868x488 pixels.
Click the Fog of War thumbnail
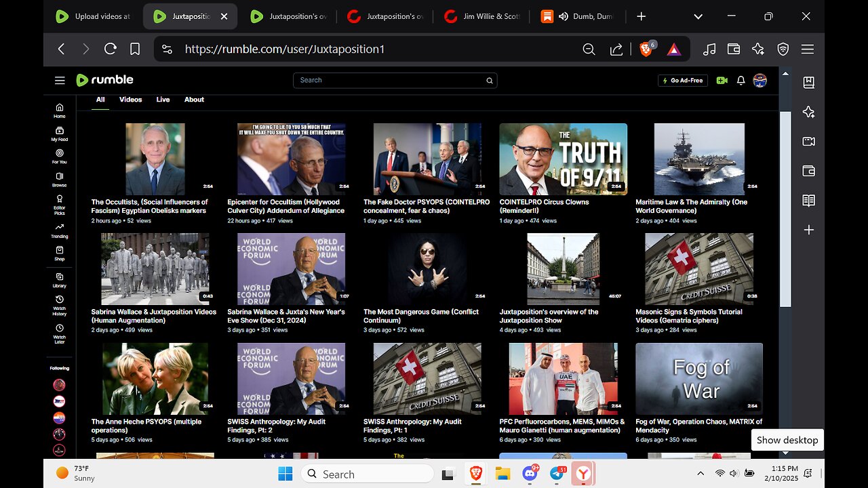click(699, 379)
